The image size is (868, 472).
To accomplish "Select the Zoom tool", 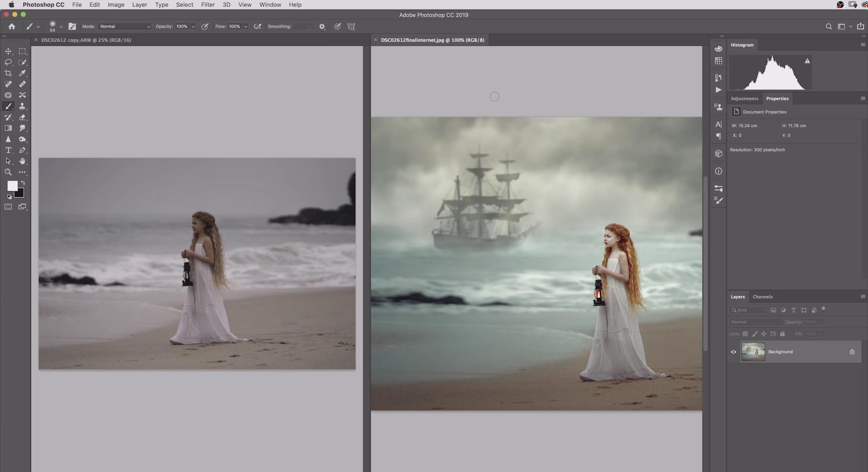I will pos(8,172).
